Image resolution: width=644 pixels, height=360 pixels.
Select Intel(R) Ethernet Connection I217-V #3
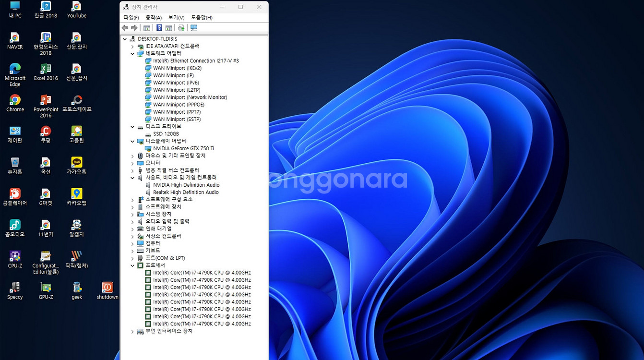coord(195,61)
